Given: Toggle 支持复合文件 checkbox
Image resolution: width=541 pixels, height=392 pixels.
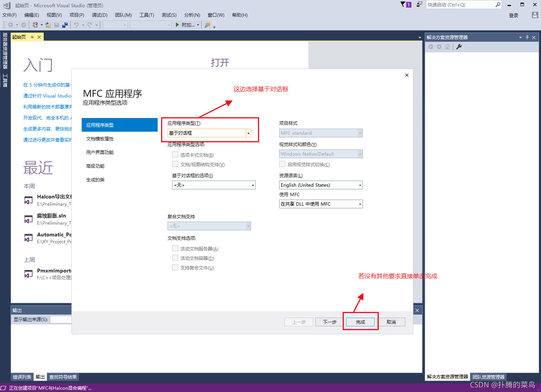Looking at the screenshot, I should [175, 267].
